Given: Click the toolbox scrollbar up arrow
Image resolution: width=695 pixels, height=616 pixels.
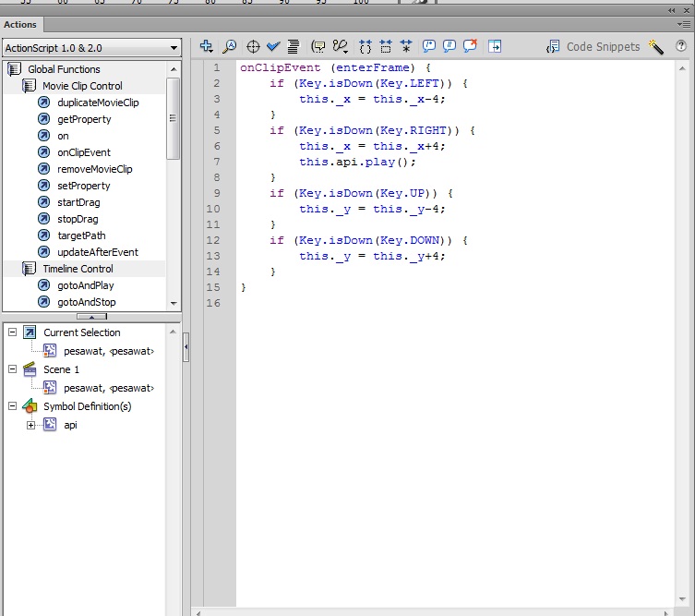Looking at the screenshot, I should [x=174, y=69].
